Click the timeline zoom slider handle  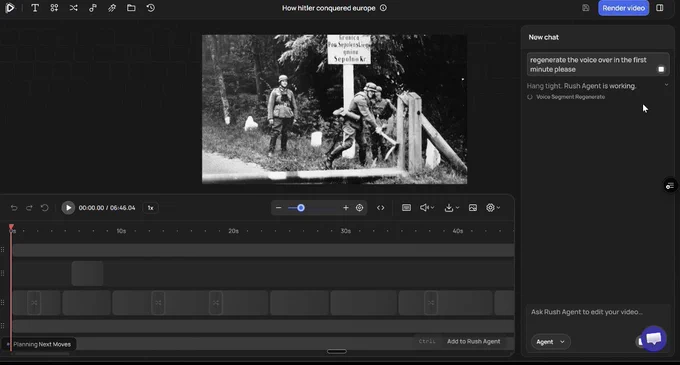[301, 208]
